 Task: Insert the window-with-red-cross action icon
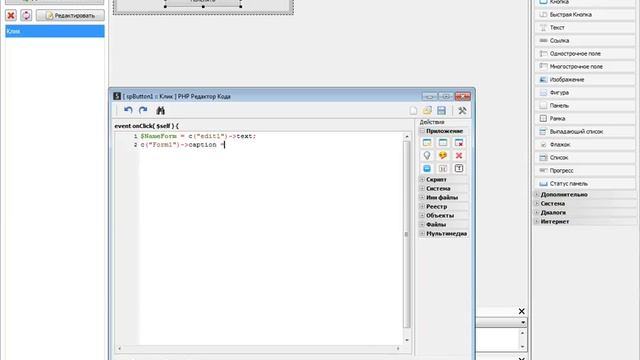coord(459,143)
